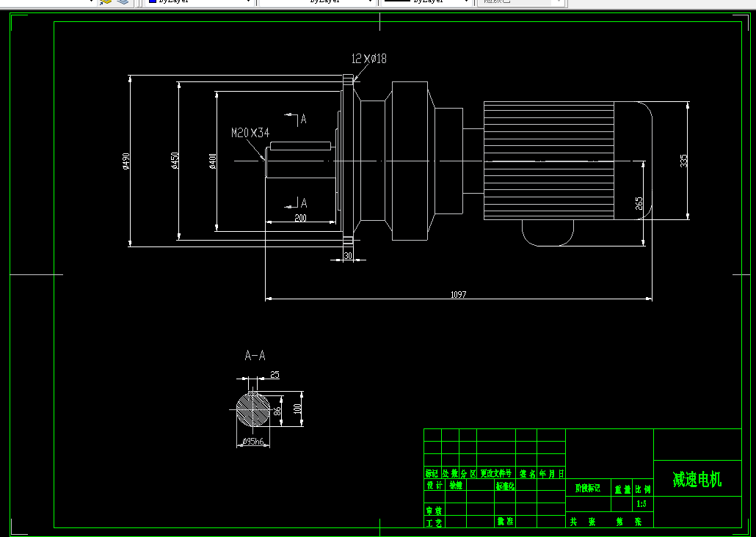756x537 pixels.
Task: Select the '年月日' title block cell
Action: click(x=551, y=473)
